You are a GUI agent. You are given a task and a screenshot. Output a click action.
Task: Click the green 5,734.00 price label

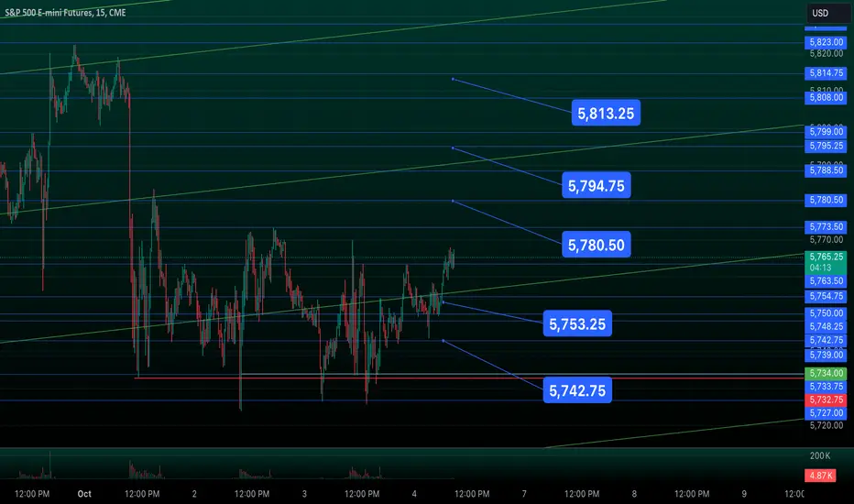point(826,373)
